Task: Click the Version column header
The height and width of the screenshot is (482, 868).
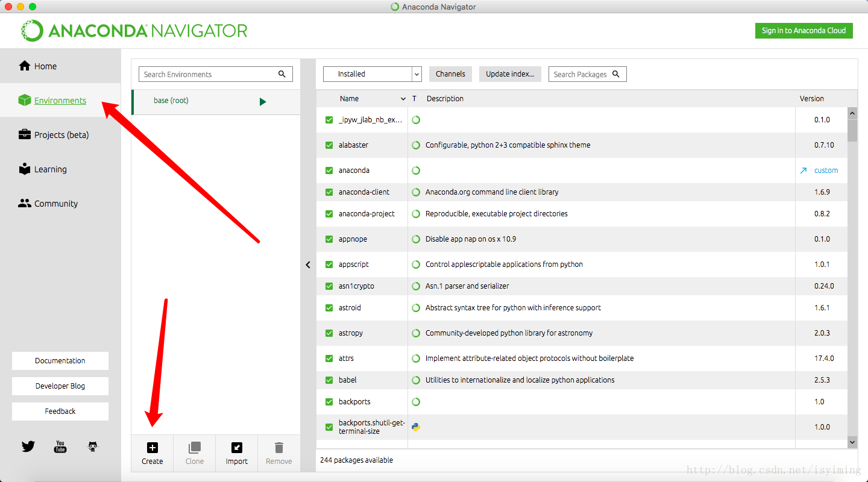Action: click(811, 99)
